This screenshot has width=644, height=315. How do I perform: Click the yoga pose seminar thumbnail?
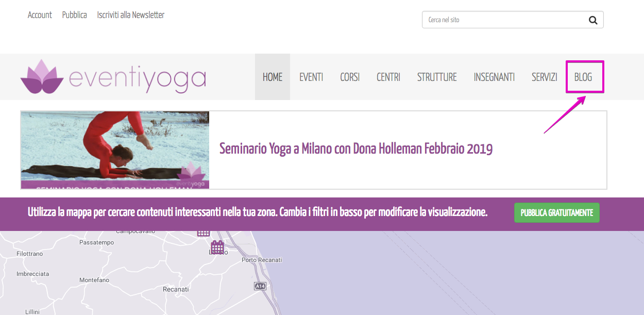click(115, 150)
